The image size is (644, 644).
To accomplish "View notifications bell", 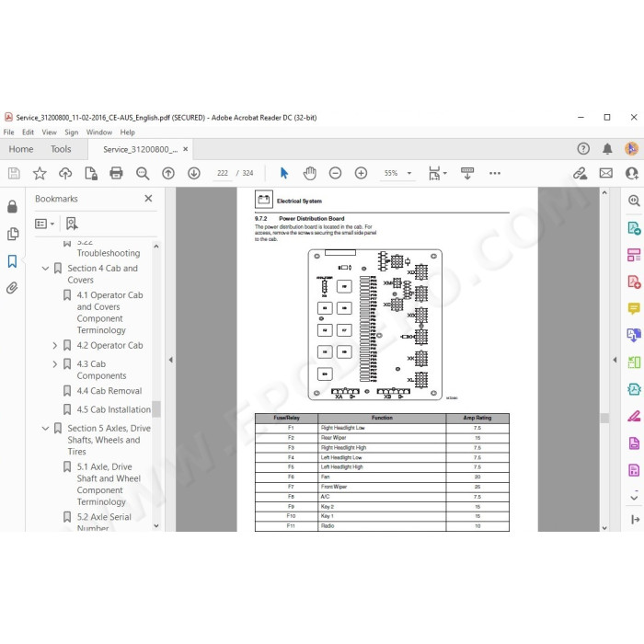I will 607,149.
